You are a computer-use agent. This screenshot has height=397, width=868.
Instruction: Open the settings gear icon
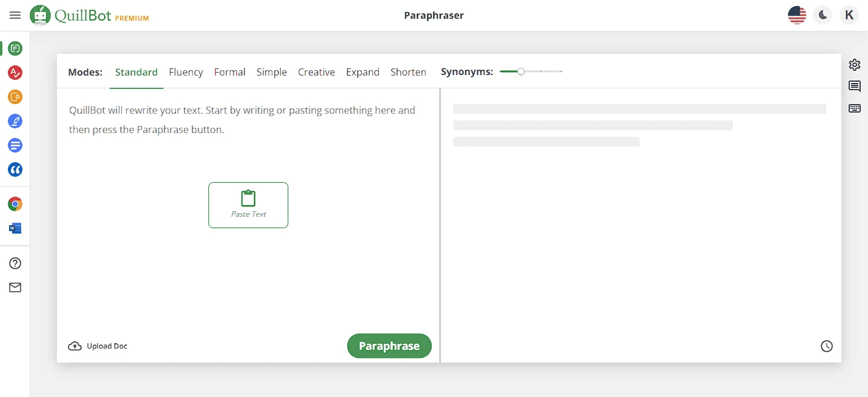pos(855,65)
